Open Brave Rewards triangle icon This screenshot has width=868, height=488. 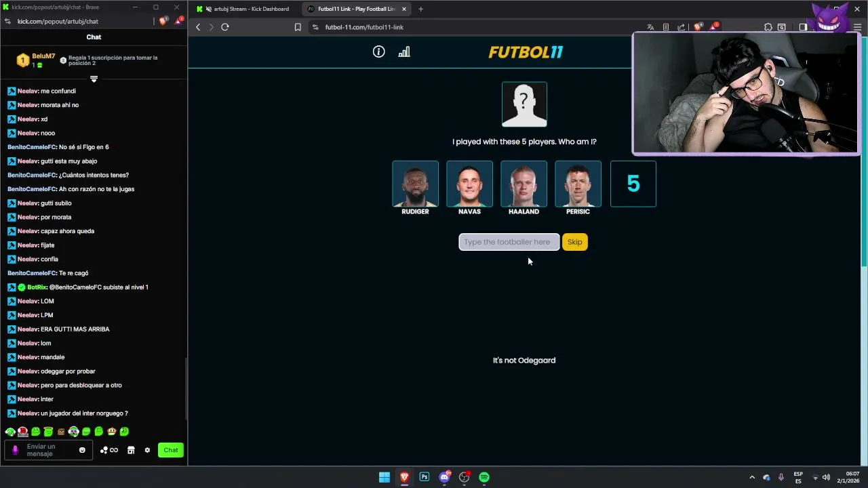713,27
